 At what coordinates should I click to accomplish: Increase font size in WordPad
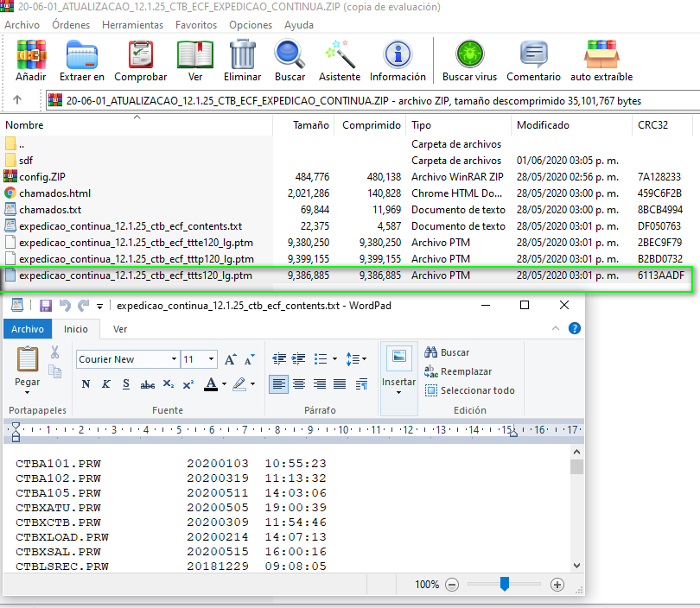pyautogui.click(x=231, y=359)
